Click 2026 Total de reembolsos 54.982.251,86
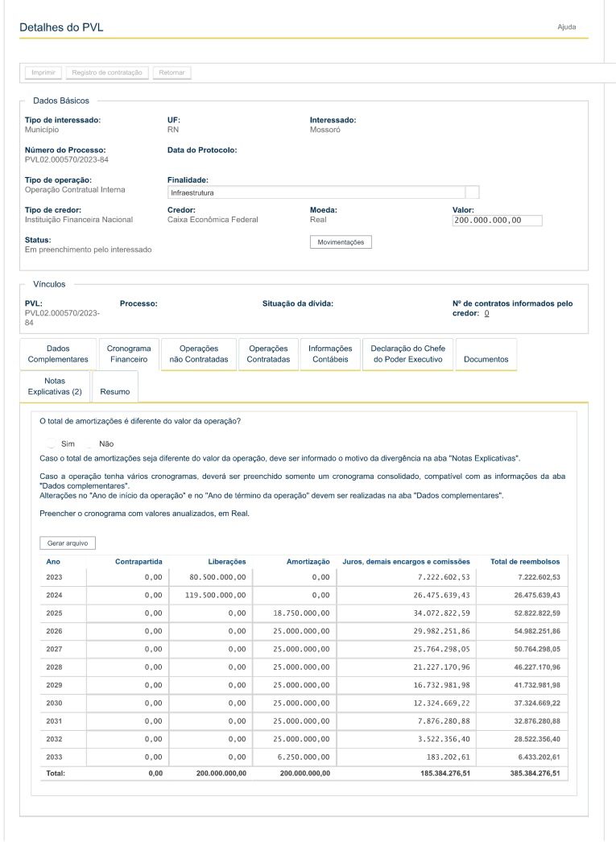616x842 pixels. (537, 631)
